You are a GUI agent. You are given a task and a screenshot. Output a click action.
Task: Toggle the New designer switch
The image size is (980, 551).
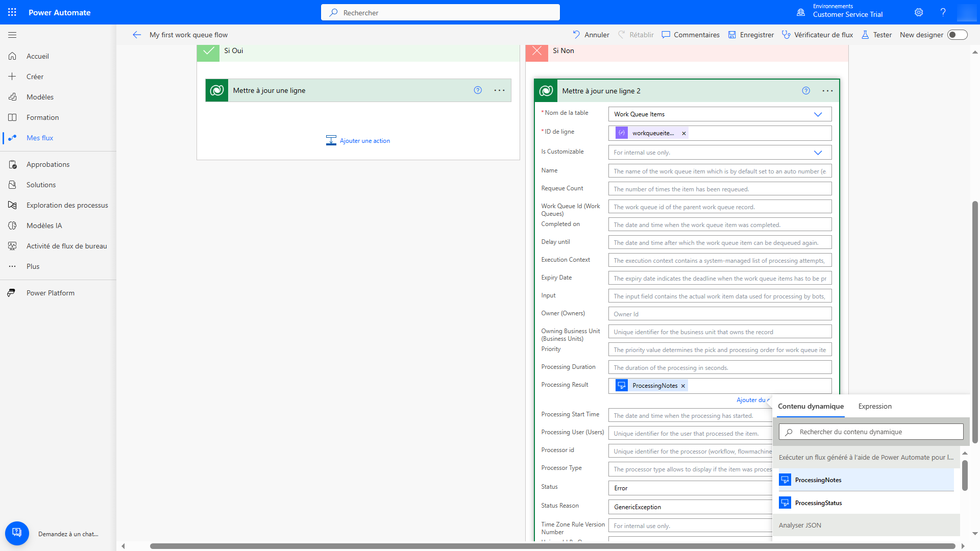957,35
